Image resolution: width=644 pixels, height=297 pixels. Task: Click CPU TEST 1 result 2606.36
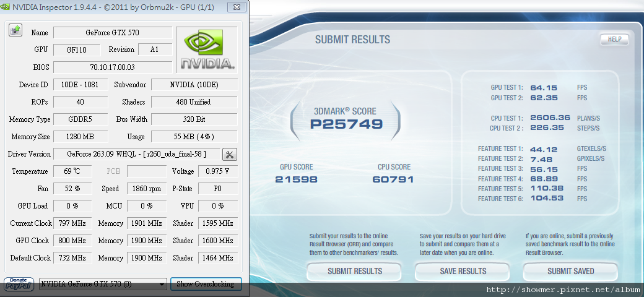pyautogui.click(x=550, y=118)
